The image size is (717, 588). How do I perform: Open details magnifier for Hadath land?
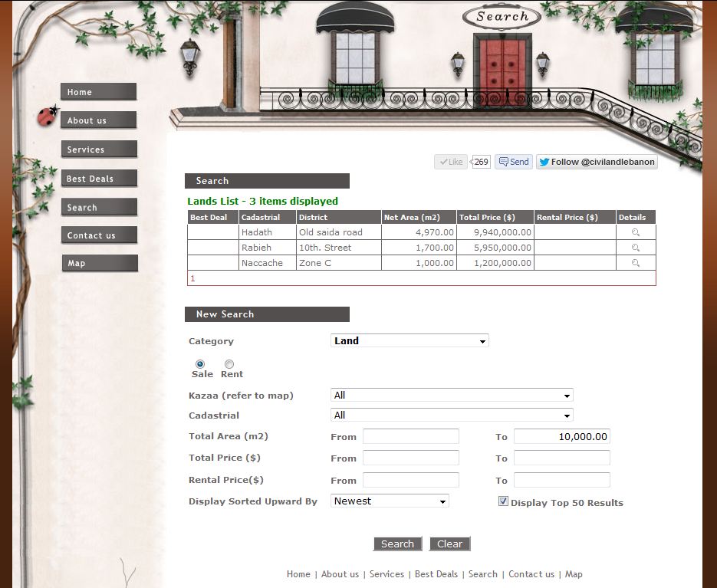(x=635, y=232)
